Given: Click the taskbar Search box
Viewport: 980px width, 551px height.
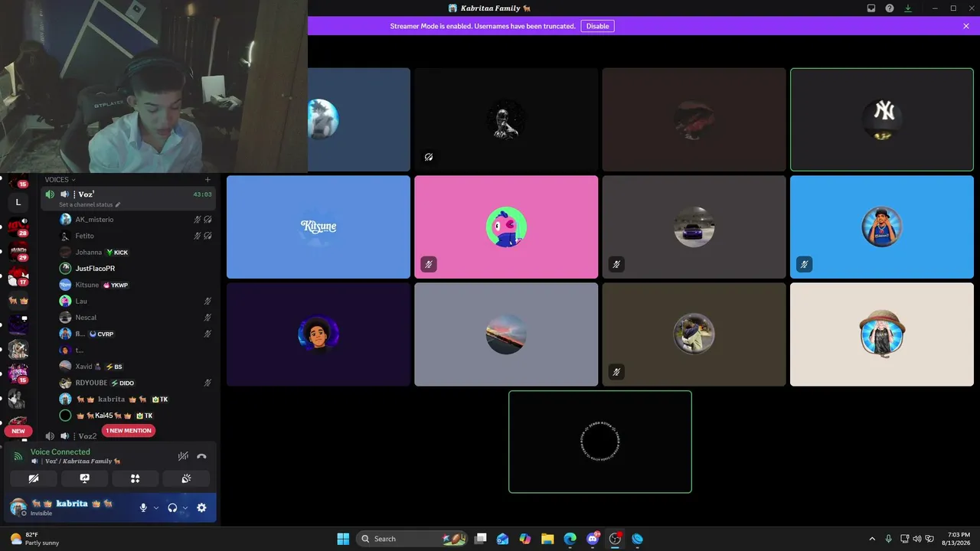Looking at the screenshot, I should pyautogui.click(x=412, y=539).
